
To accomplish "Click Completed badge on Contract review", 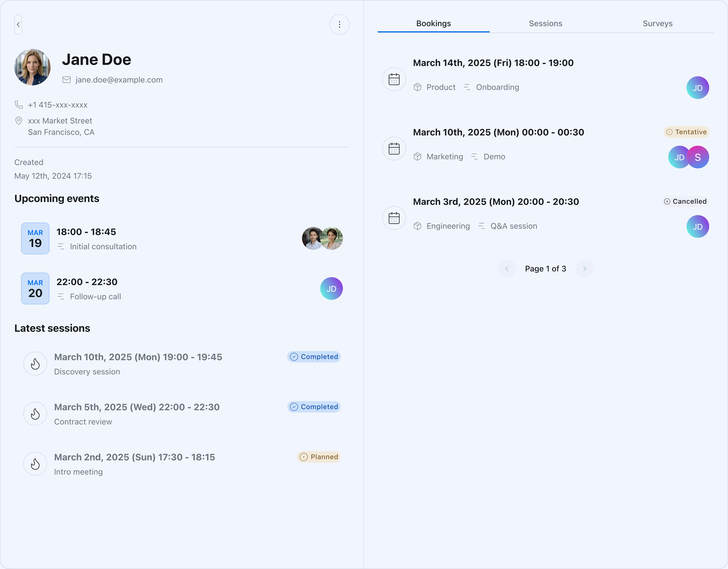I will tap(314, 407).
